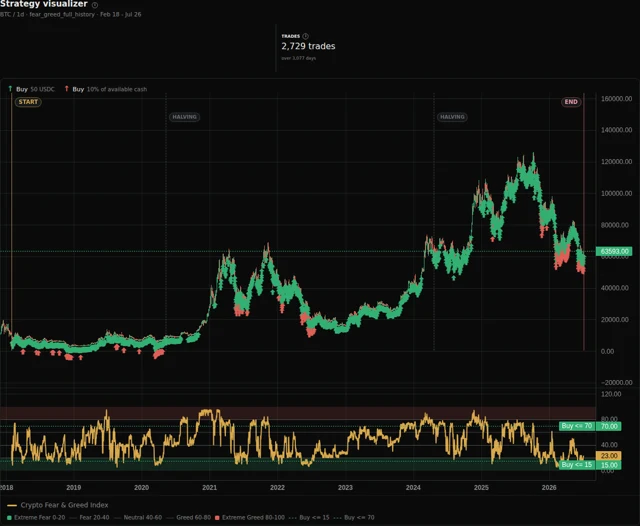The image size is (640, 526).
Task: Click the info icon beside Strategy visualizer title
Action: pyautogui.click(x=95, y=5)
